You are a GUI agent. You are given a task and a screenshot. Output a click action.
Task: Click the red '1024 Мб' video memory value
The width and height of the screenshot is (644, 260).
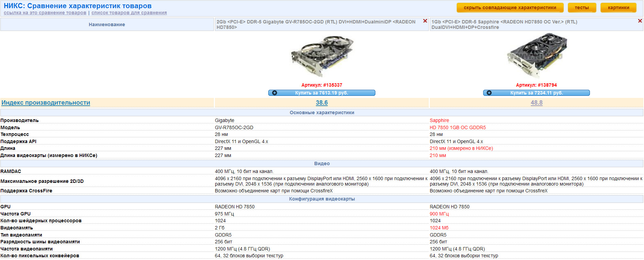pos(439,228)
